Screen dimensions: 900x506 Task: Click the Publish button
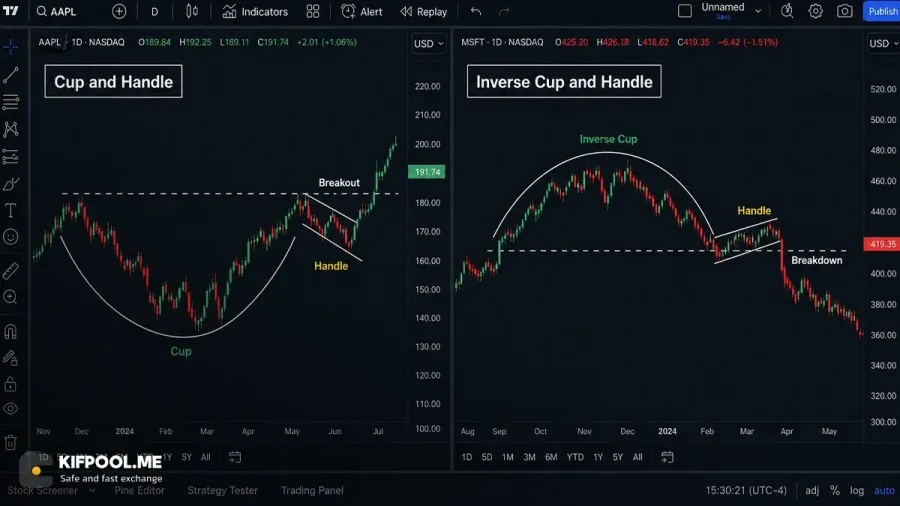pyautogui.click(x=882, y=11)
